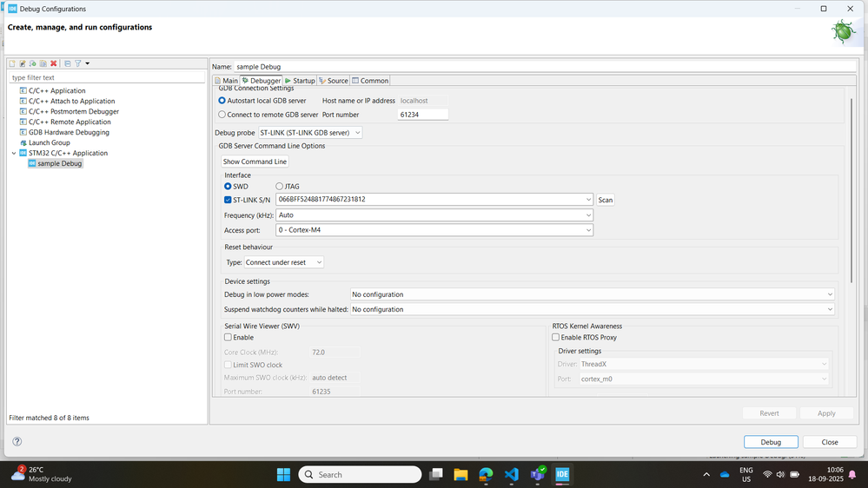Click the type filter text field
Image resolution: width=868 pixels, height=488 pixels.
(107, 77)
